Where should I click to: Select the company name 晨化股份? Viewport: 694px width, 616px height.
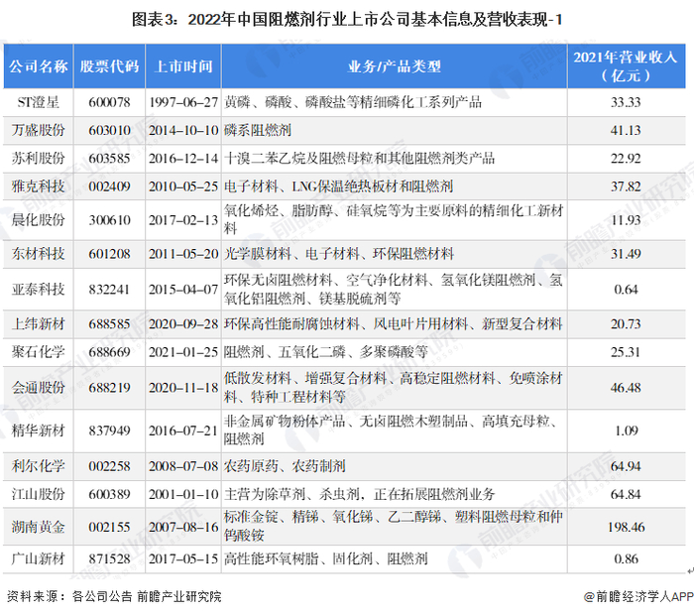39,220
